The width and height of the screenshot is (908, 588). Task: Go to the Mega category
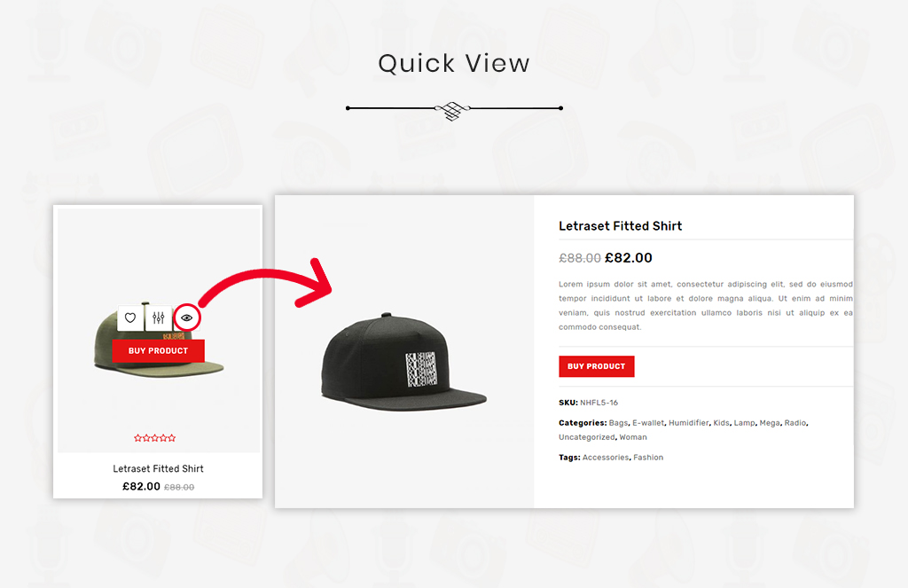tap(770, 423)
